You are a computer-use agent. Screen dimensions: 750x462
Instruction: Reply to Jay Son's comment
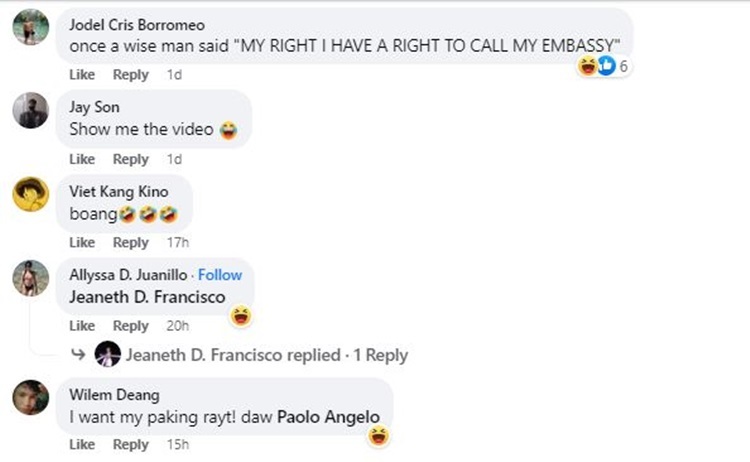coord(131,159)
